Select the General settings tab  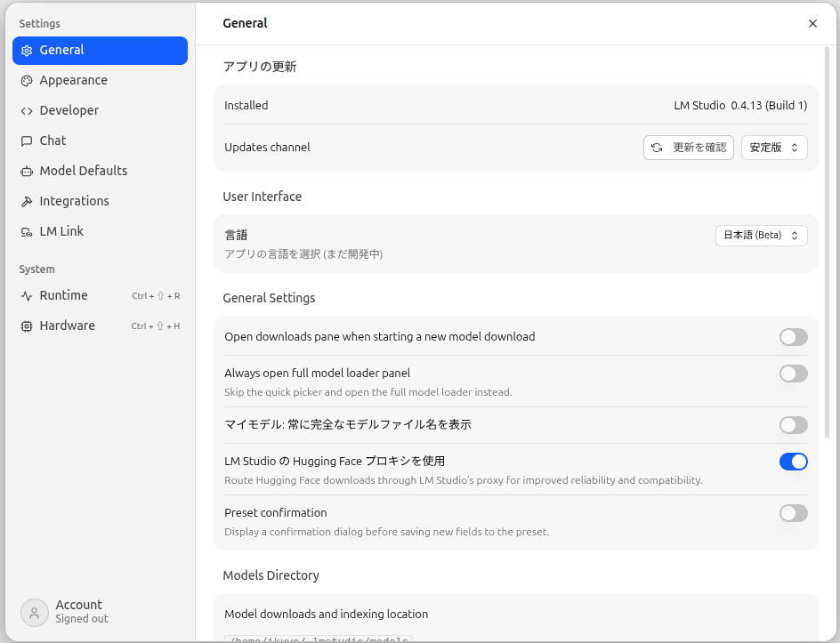pos(100,51)
